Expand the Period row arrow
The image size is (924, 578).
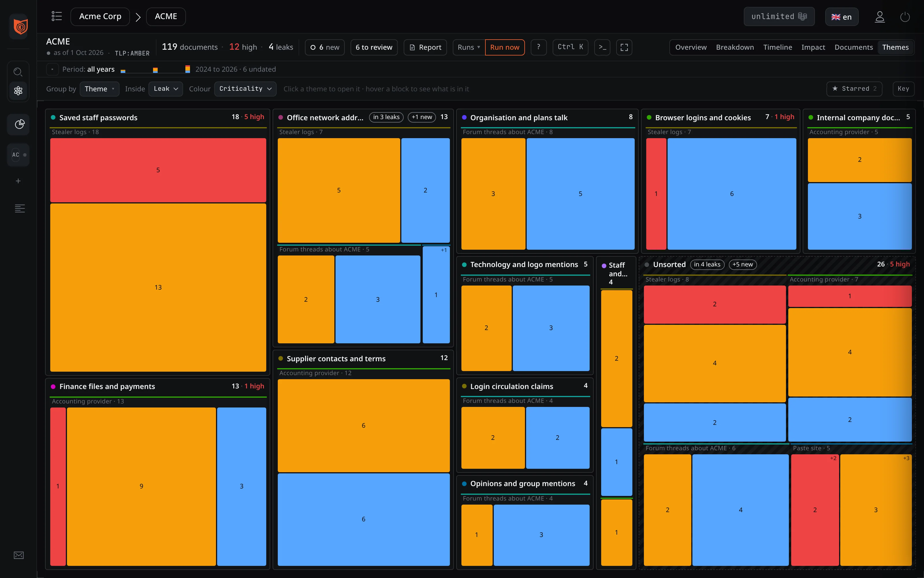coord(52,69)
